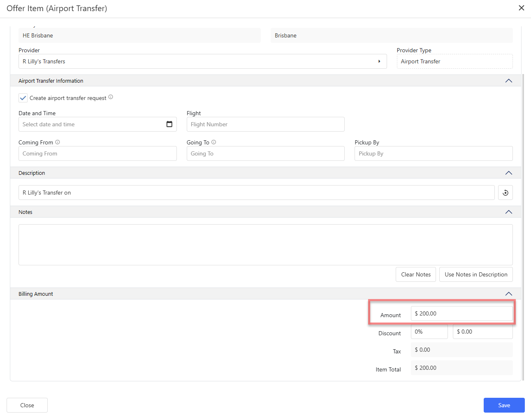Collapse the Airport Transfer Information section
The image size is (531, 420).
click(x=508, y=81)
